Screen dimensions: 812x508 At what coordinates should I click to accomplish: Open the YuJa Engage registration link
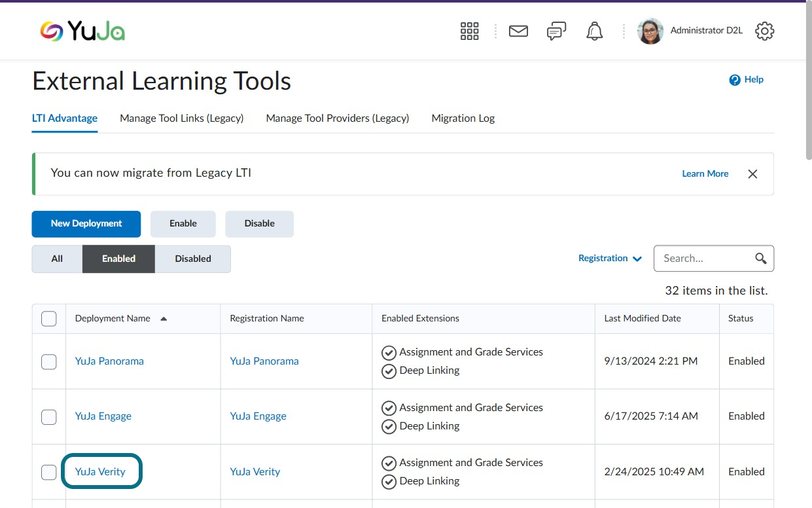(258, 416)
